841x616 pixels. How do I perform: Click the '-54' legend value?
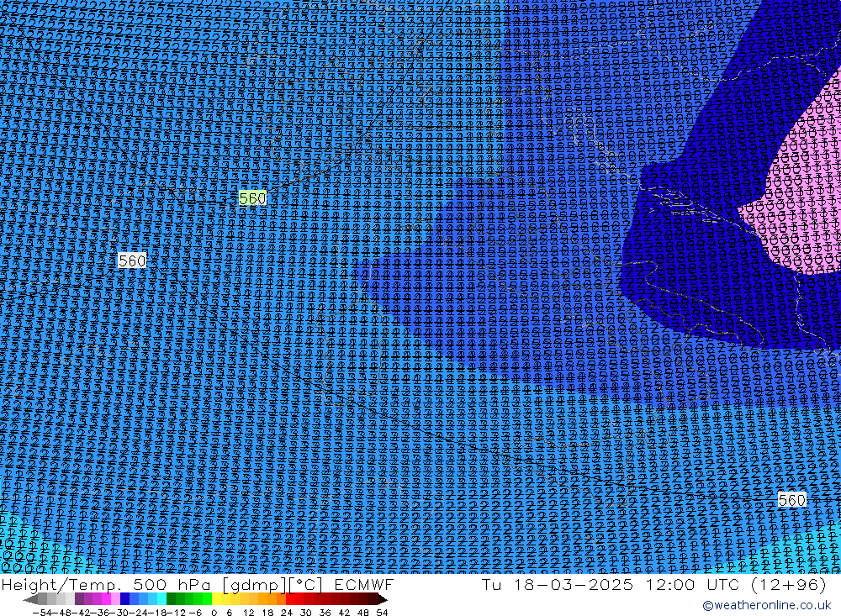42,613
